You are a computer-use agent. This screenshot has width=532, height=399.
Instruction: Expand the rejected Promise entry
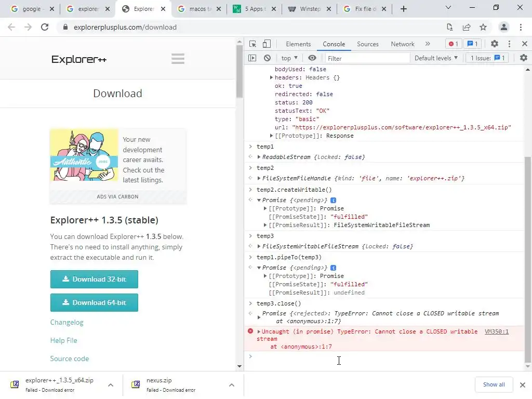tap(259, 317)
